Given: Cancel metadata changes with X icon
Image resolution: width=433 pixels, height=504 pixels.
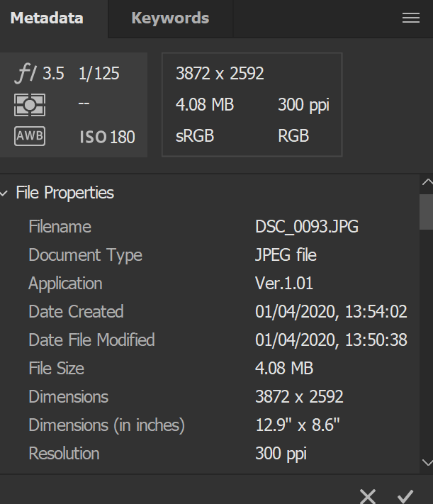Looking at the screenshot, I should (367, 495).
